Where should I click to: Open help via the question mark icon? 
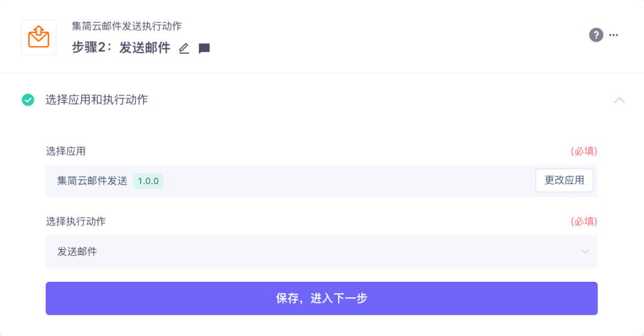(596, 35)
